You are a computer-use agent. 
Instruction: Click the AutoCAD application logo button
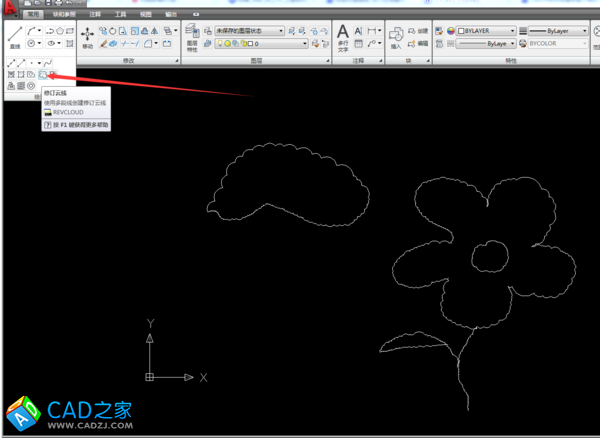[x=11, y=9]
